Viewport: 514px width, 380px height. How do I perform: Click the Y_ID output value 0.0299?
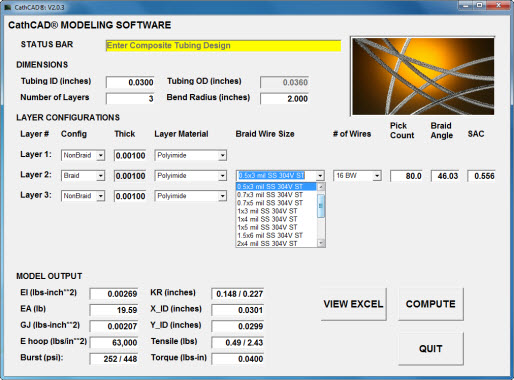point(238,326)
